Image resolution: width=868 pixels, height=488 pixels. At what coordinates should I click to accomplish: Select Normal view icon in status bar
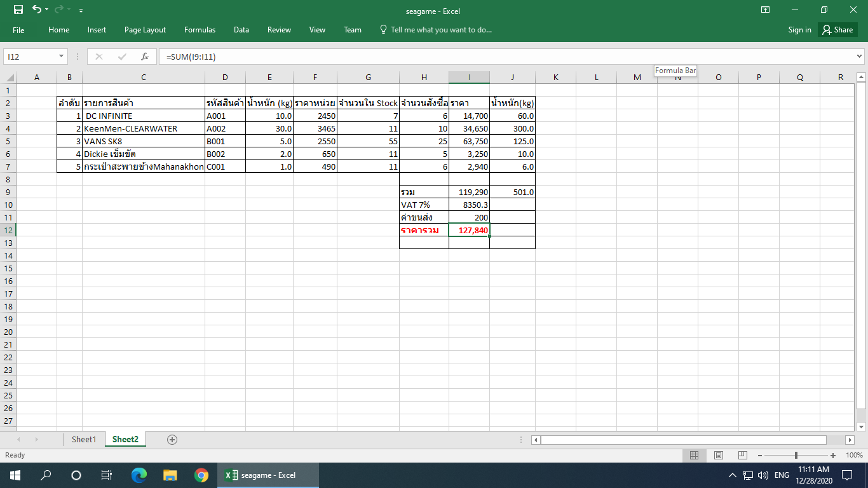[695, 456]
